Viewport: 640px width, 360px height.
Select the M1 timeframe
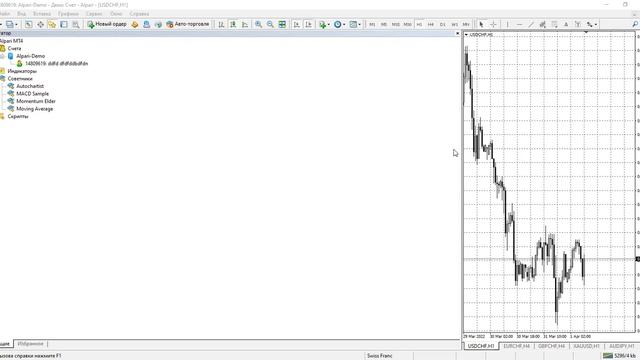click(372, 24)
